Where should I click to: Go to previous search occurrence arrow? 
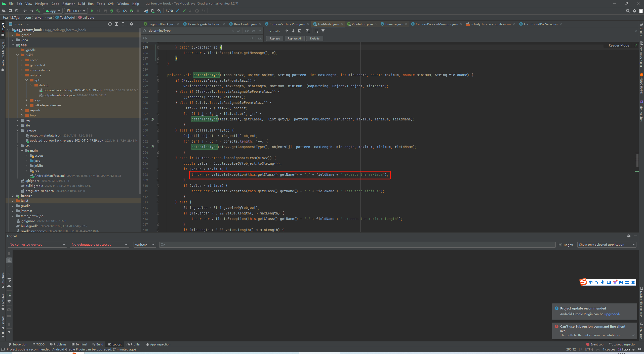[287, 31]
